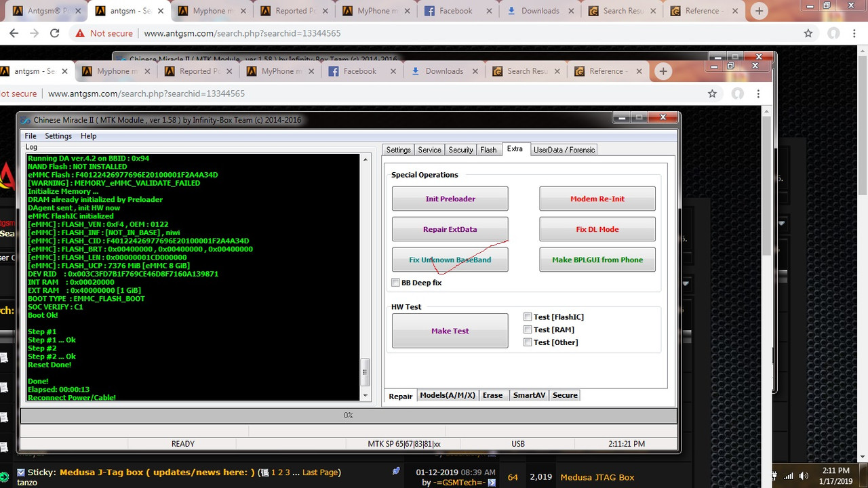This screenshot has width=868, height=488.
Task: Click the bookmark star in the inner Chrome window
Action: (x=712, y=94)
